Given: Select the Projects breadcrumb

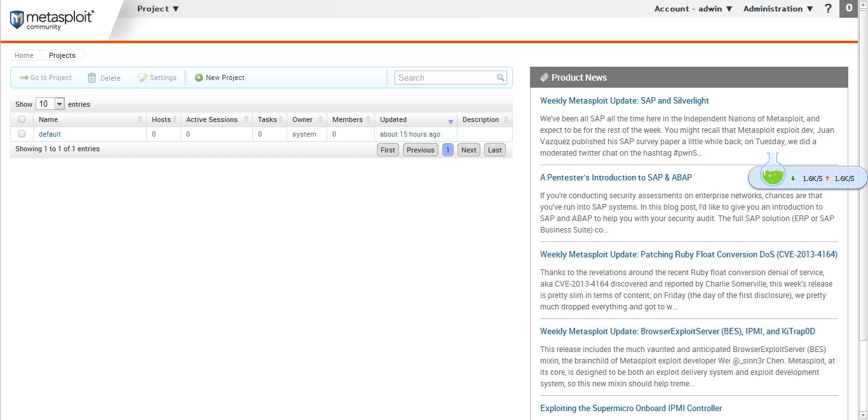Looking at the screenshot, I should (62, 55).
